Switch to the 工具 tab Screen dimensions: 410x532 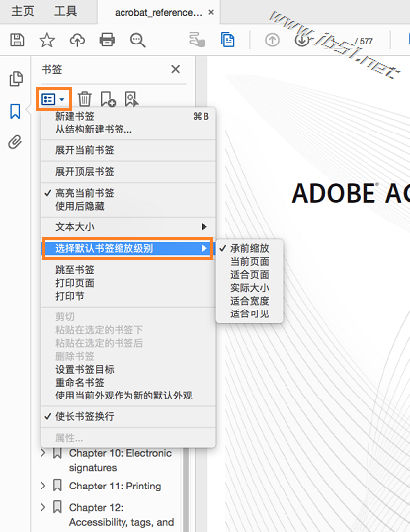tap(66, 11)
